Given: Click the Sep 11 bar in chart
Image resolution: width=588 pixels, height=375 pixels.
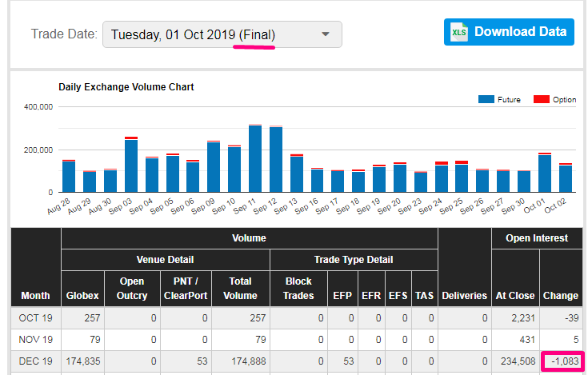Looking at the screenshot, I should coord(255,158).
